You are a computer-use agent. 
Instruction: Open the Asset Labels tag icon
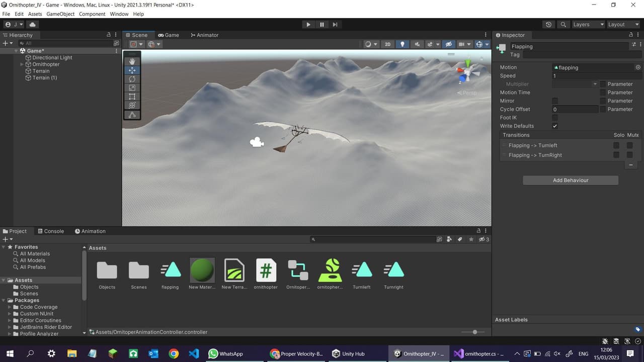point(637,330)
